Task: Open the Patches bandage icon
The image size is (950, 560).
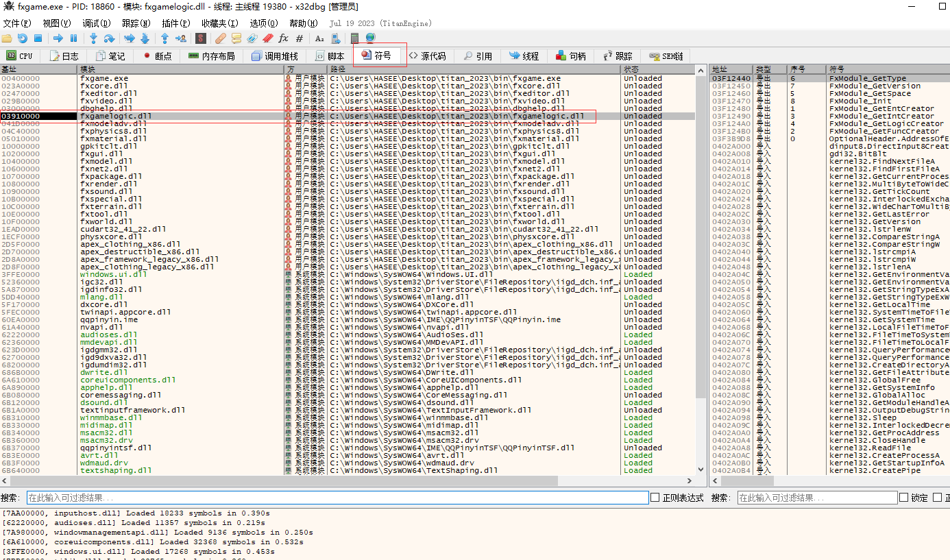Action: click(221, 38)
